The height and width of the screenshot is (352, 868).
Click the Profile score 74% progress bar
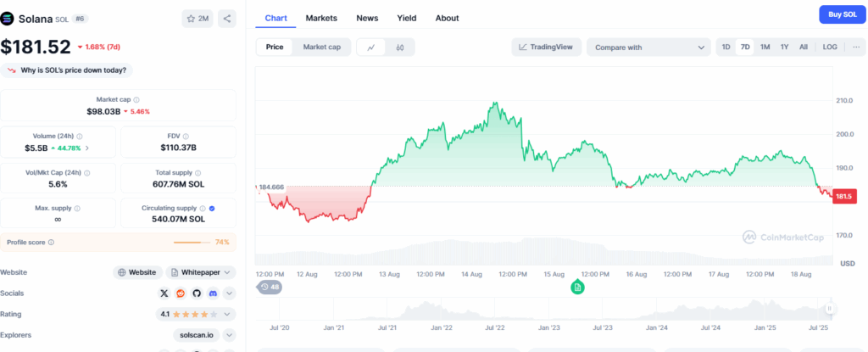pos(192,243)
